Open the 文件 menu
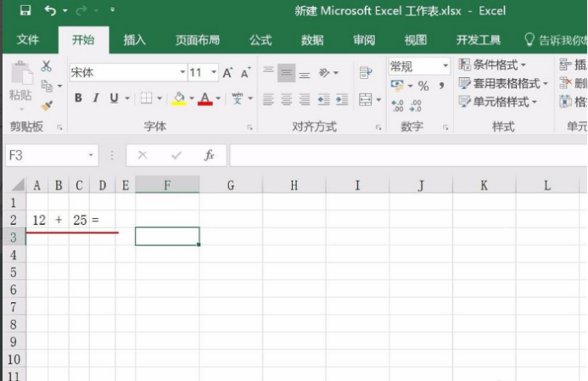 tap(28, 40)
